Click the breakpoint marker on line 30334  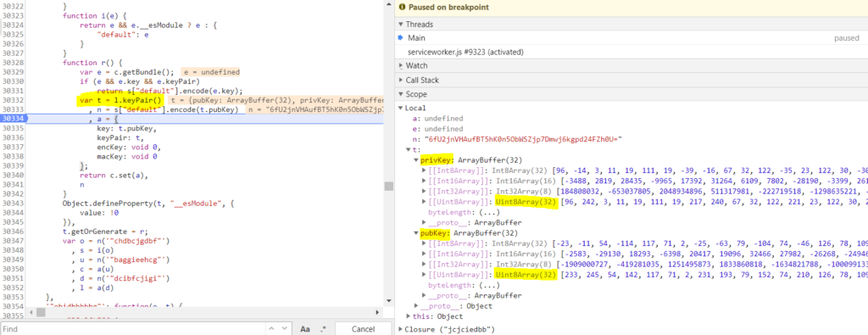tap(14, 119)
